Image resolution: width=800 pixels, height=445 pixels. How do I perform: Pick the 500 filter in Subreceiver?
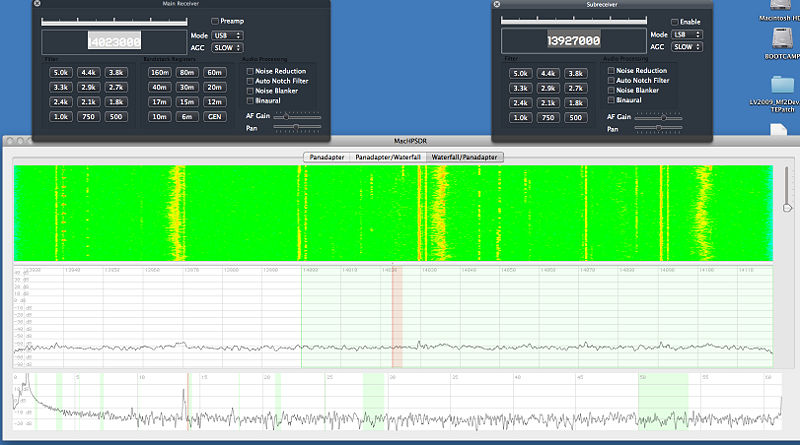click(x=575, y=117)
